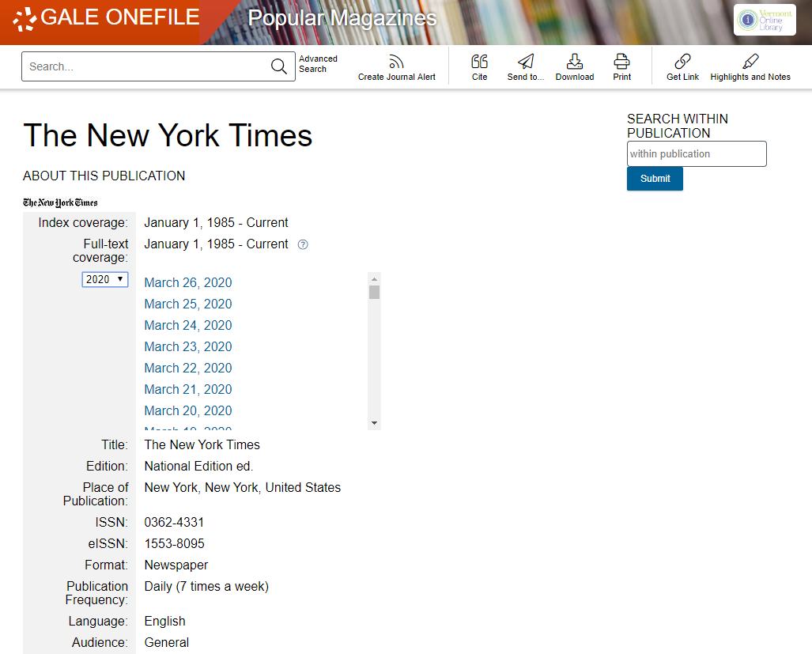Click the issue list scroll down arrow

(x=375, y=423)
